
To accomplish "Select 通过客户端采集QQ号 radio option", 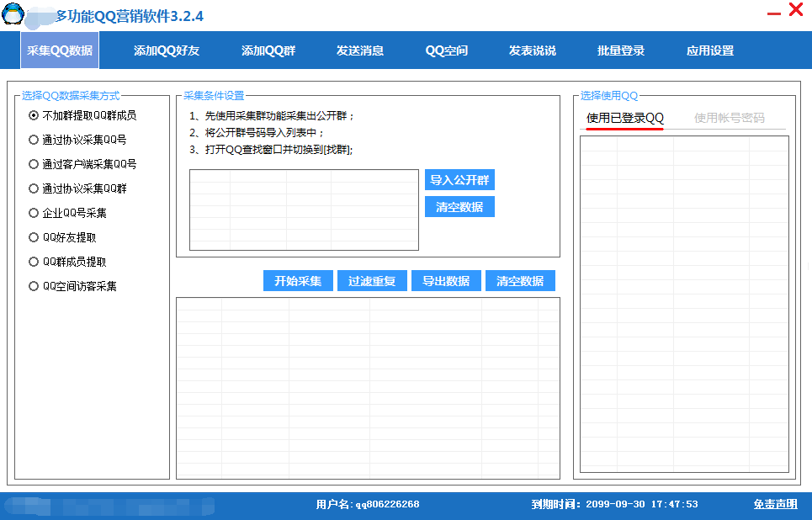I will (82, 164).
